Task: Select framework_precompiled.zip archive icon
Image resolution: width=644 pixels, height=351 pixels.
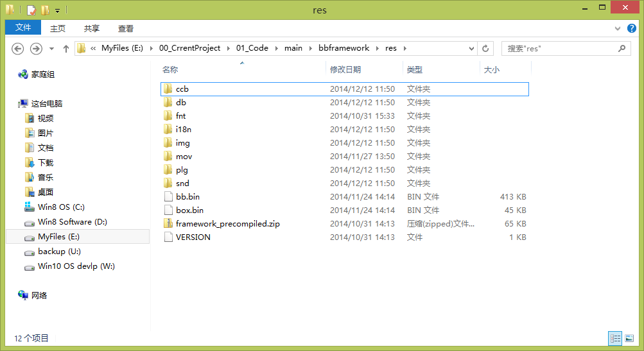Action: (x=168, y=224)
